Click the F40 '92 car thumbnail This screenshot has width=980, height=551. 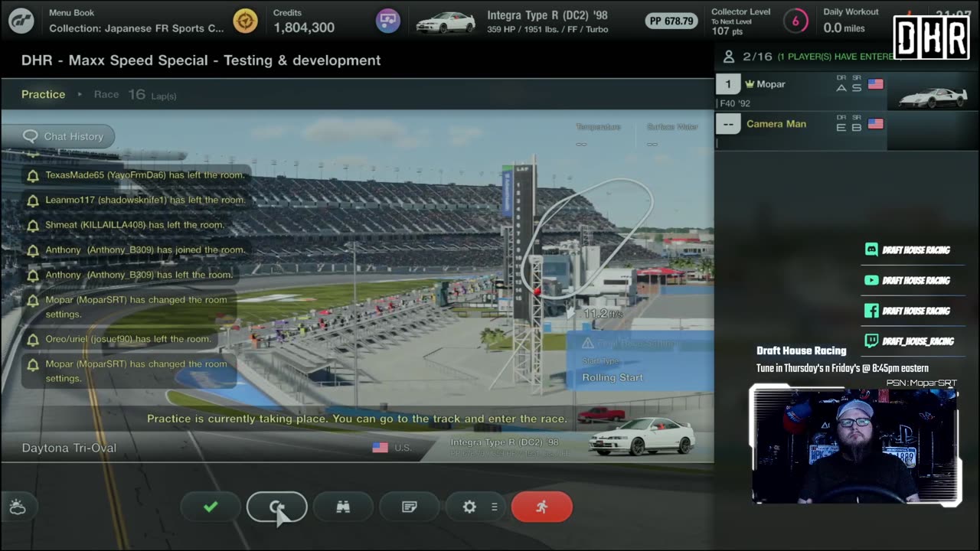click(932, 96)
